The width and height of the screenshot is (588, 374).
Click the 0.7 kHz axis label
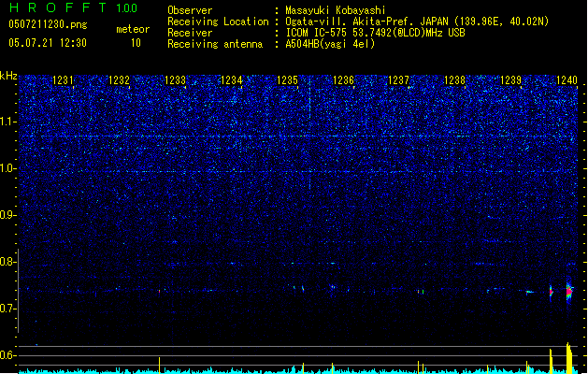coord(8,309)
